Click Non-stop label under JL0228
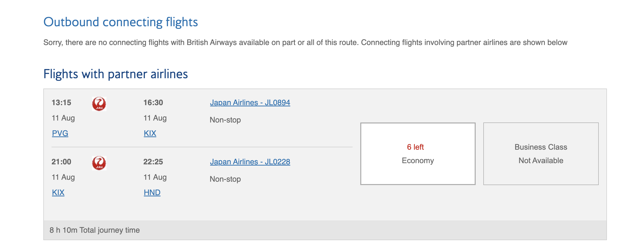The image size is (644, 244). point(225,179)
